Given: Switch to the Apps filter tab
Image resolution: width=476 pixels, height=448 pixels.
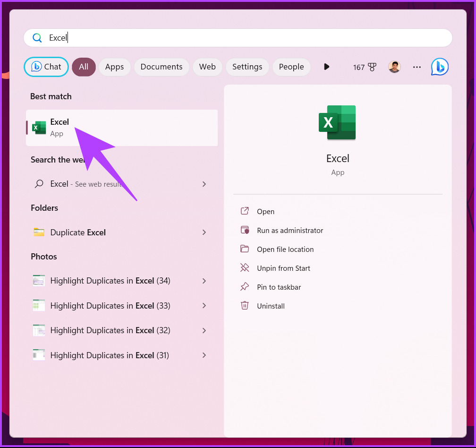Looking at the screenshot, I should click(x=114, y=67).
